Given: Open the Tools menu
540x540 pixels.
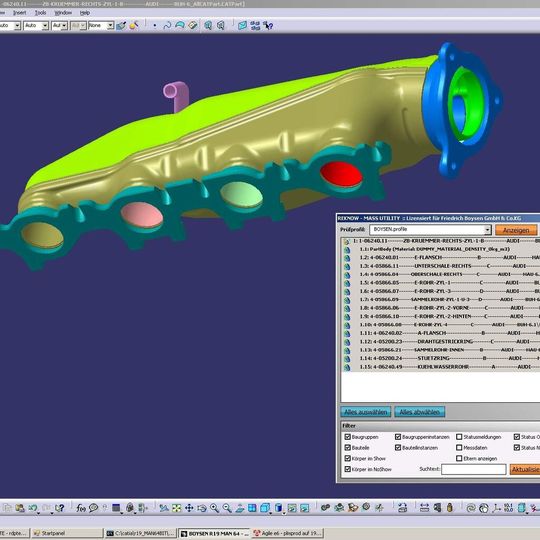Looking at the screenshot, I should tap(40, 13).
